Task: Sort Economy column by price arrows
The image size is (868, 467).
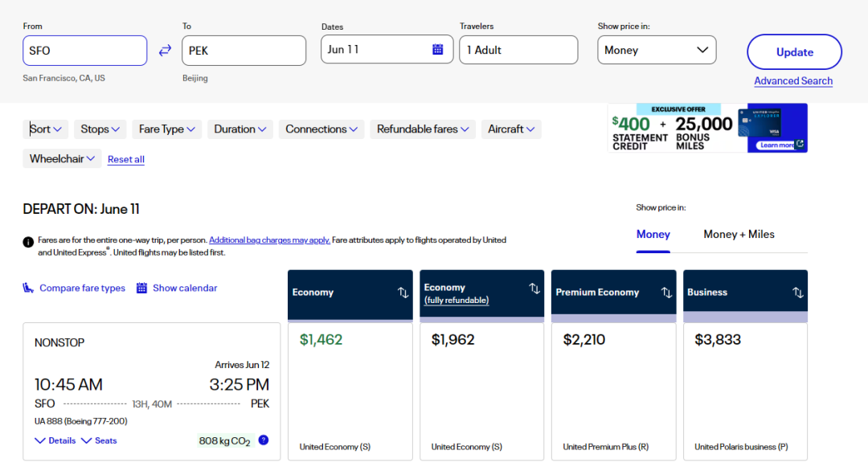Action: click(x=403, y=293)
